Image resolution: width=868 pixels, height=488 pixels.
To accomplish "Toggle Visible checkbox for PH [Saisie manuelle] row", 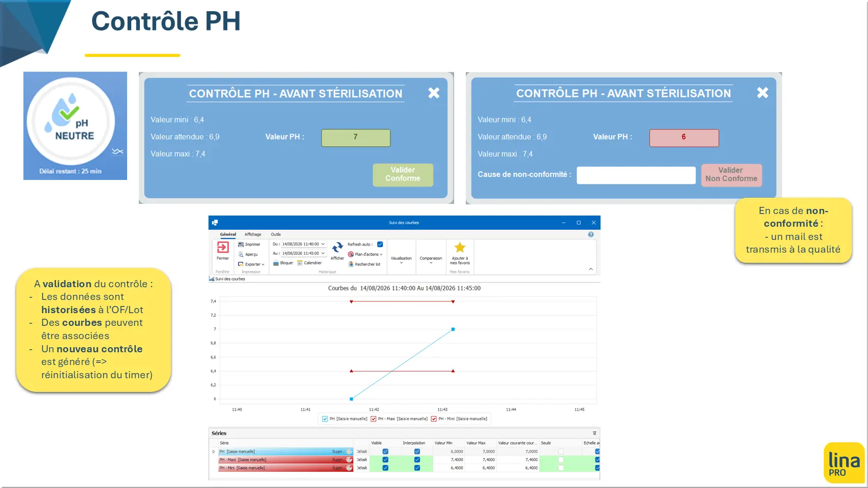I will [385, 451].
